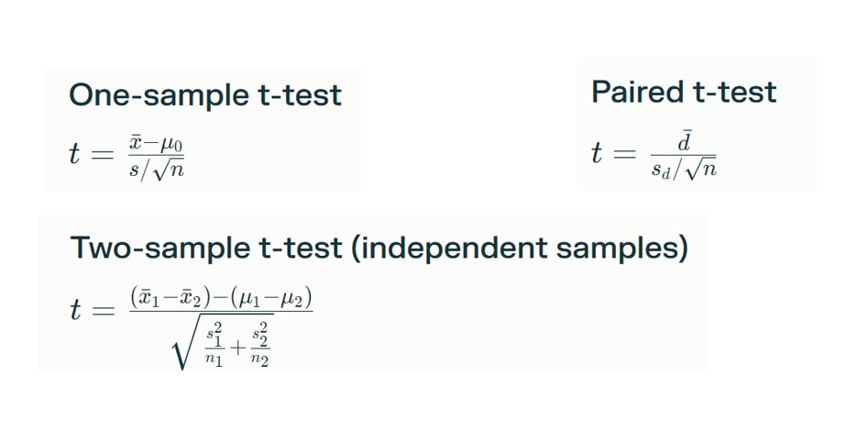Click the t variable in one-sample formula
Screen dimensions: 868x442
[75, 153]
